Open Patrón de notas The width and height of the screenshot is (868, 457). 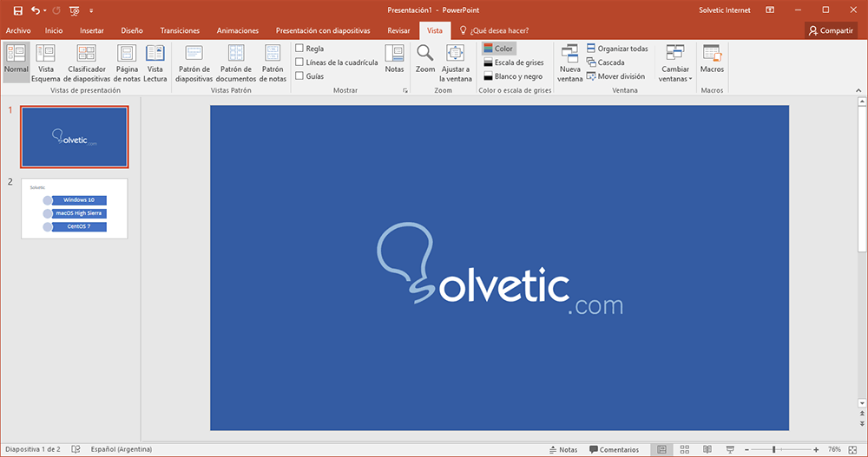[x=273, y=62]
